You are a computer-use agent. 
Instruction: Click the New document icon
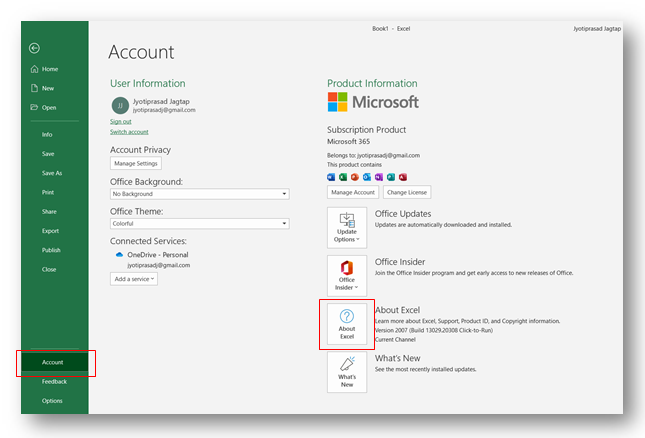point(35,88)
